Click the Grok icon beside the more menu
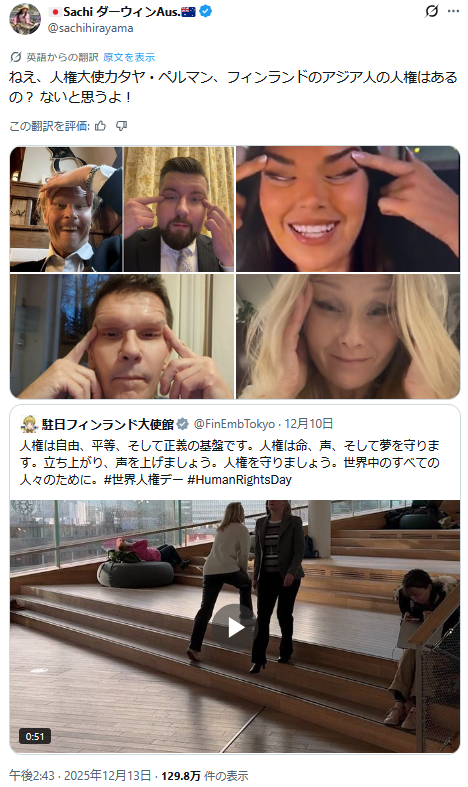The width and height of the screenshot is (468, 787). coord(432,11)
